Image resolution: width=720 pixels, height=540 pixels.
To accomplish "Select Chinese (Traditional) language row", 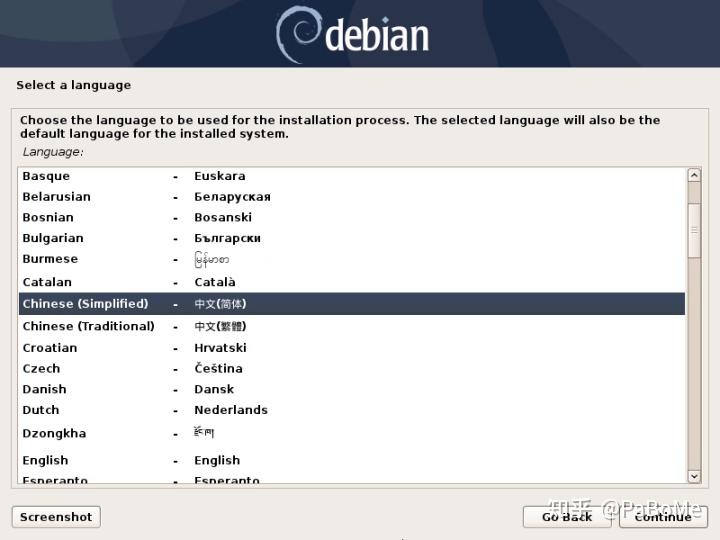I will pos(352,326).
